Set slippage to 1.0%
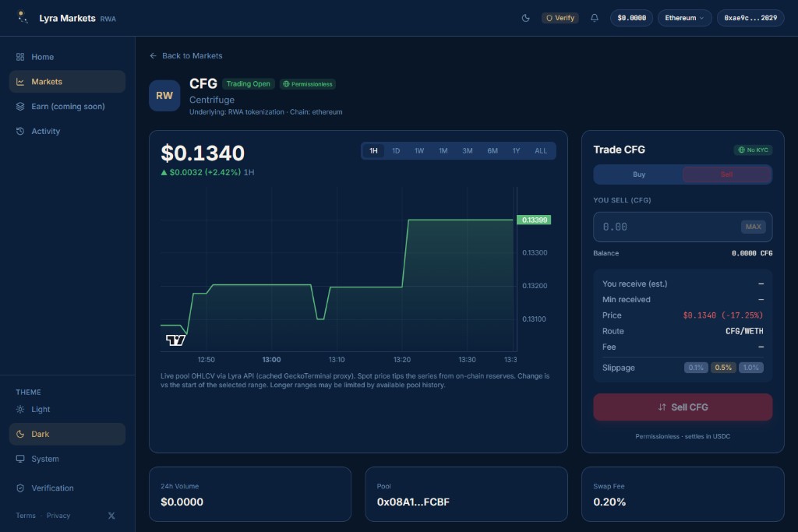 [750, 367]
